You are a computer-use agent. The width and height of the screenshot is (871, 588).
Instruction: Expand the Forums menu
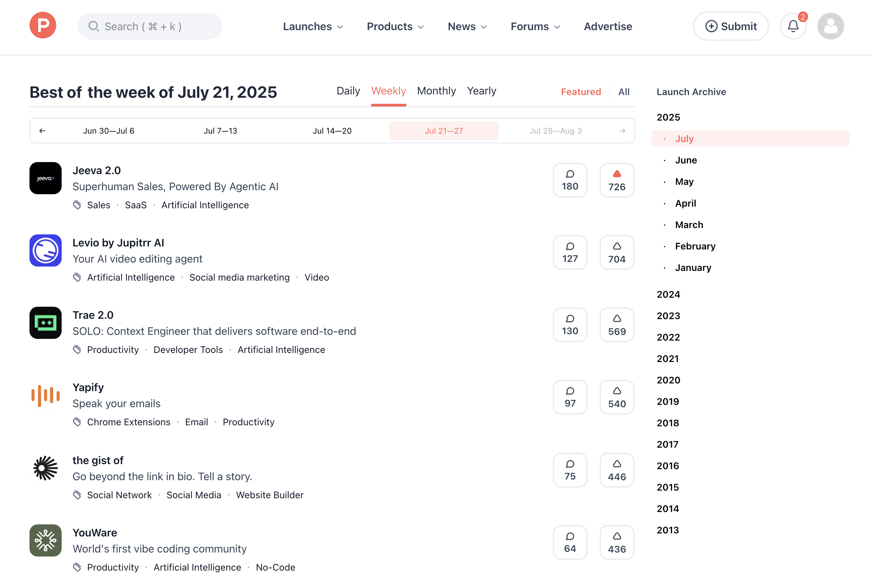[x=536, y=26]
